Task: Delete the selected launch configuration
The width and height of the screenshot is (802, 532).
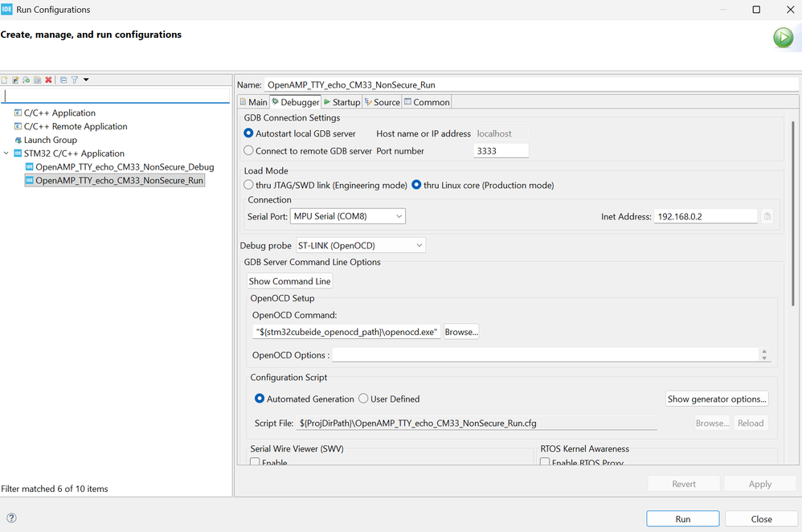Action: pos(48,80)
